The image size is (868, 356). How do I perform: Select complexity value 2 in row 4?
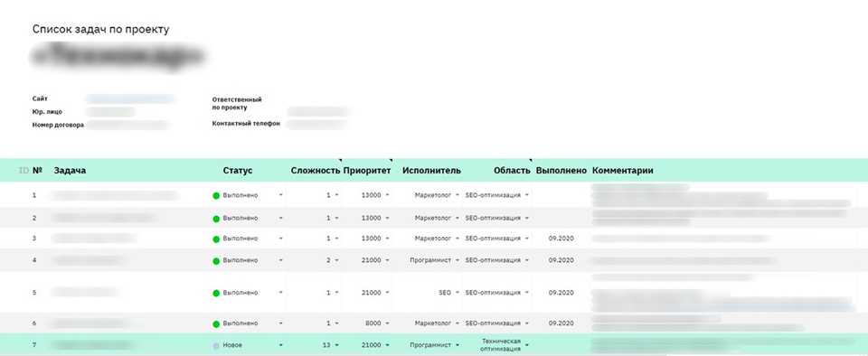[328, 260]
